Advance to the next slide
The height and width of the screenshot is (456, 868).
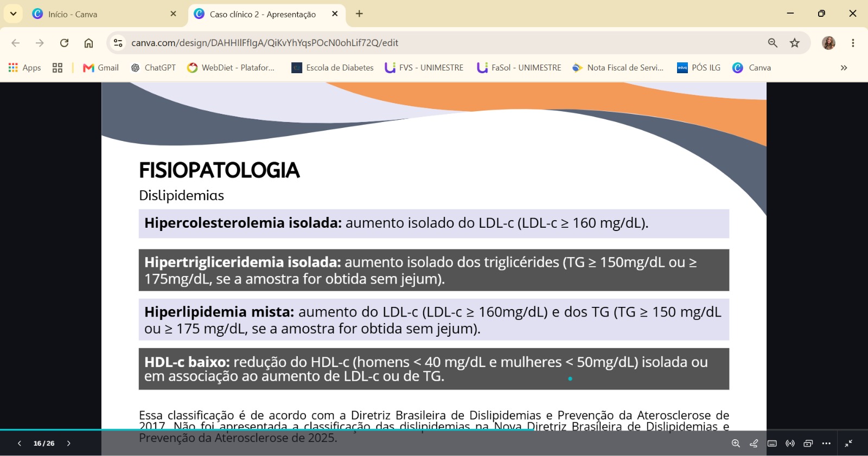tap(69, 444)
